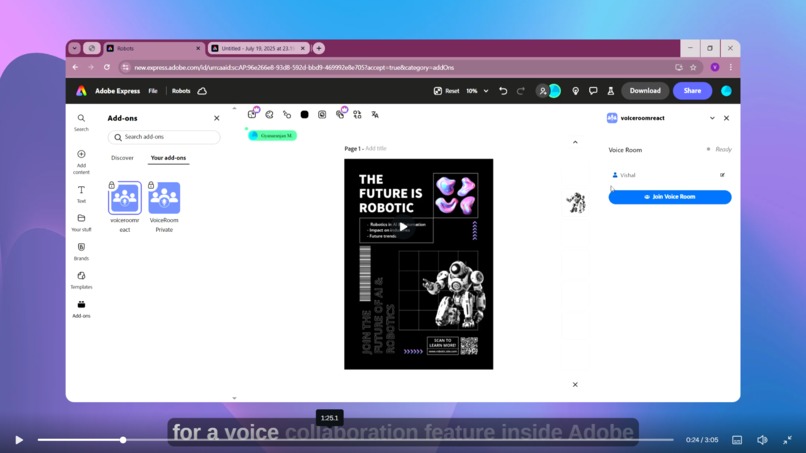Select the Text tool in sidebar
The width and height of the screenshot is (806, 453).
[x=81, y=194]
